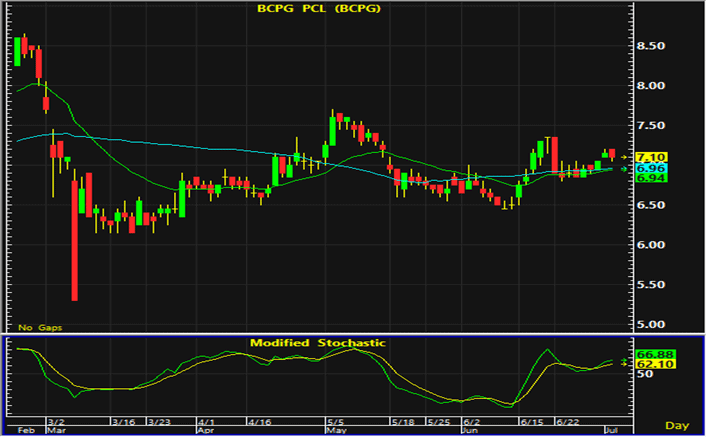Click the No Gaps label

point(40,327)
